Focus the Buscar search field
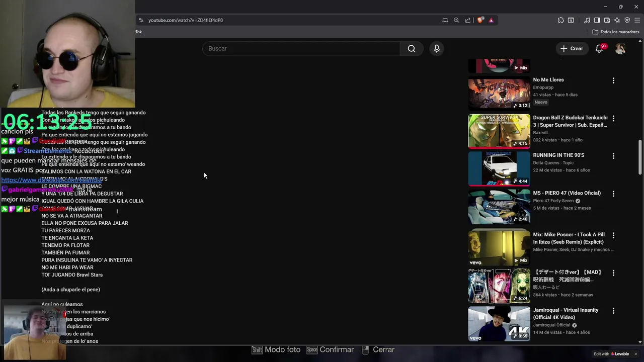Image resolution: width=644 pixels, height=362 pixels. click(301, 49)
